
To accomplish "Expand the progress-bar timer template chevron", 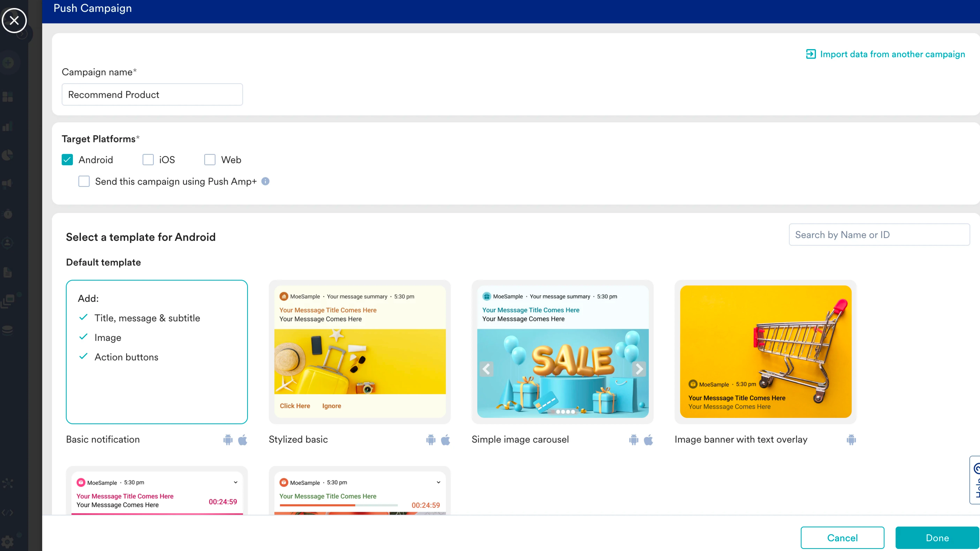I will point(438,482).
